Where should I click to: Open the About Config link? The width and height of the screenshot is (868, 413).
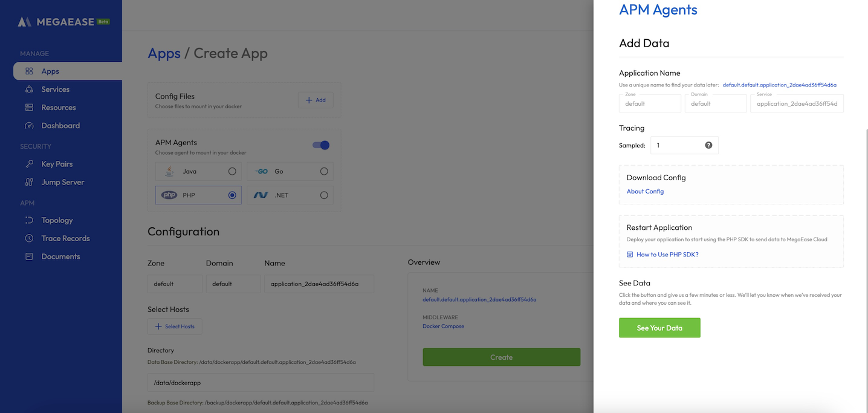pyautogui.click(x=645, y=191)
